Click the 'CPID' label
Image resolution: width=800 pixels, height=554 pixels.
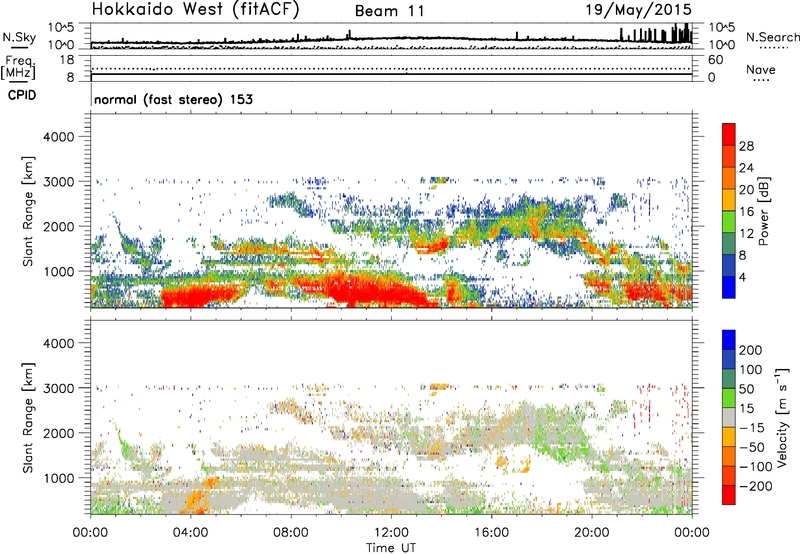tap(22, 95)
